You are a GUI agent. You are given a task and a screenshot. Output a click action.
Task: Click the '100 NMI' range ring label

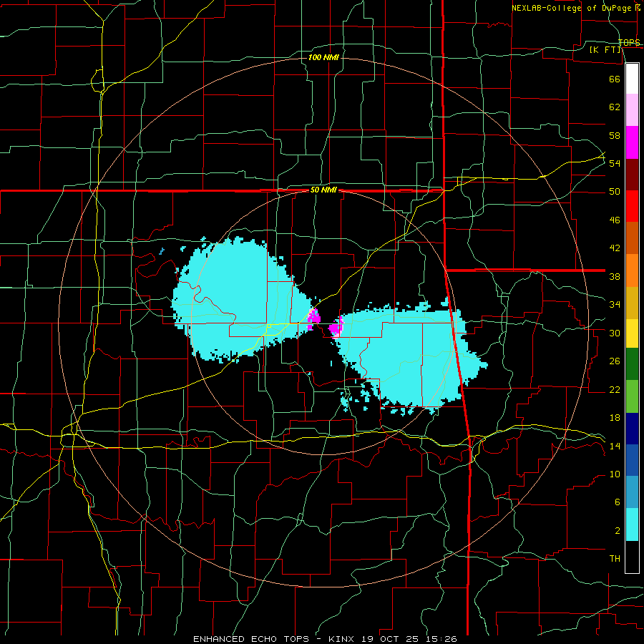coord(323,57)
